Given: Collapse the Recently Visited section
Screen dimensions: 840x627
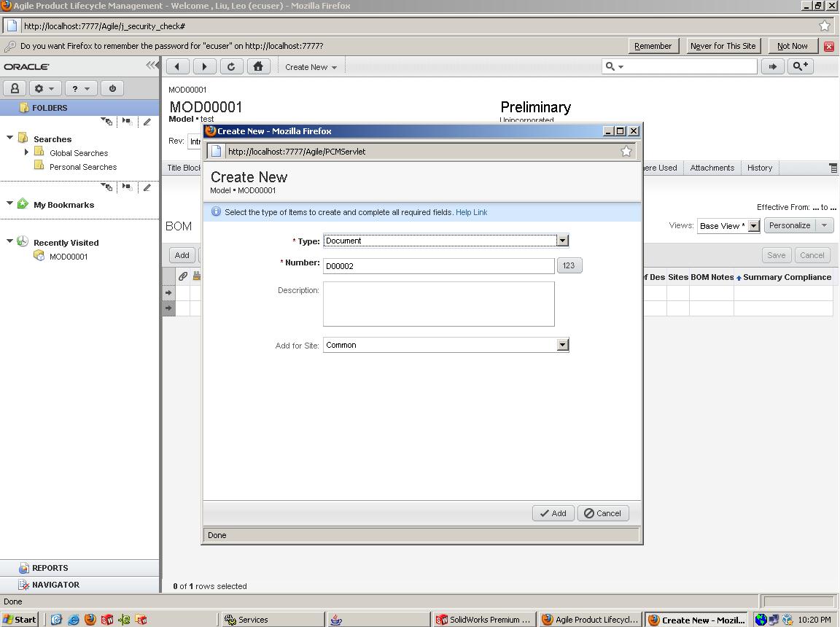Looking at the screenshot, I should (9, 241).
